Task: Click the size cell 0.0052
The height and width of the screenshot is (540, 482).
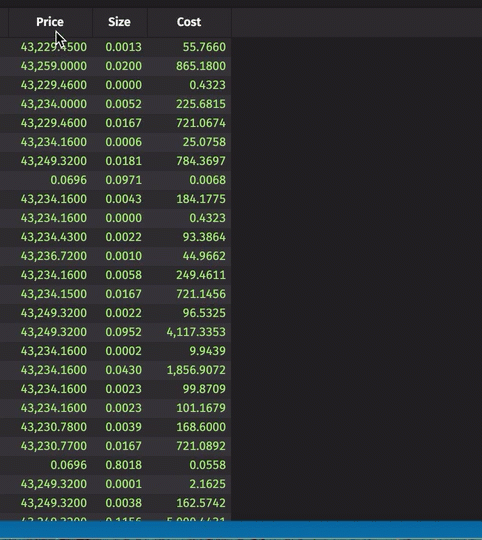Action: point(123,104)
